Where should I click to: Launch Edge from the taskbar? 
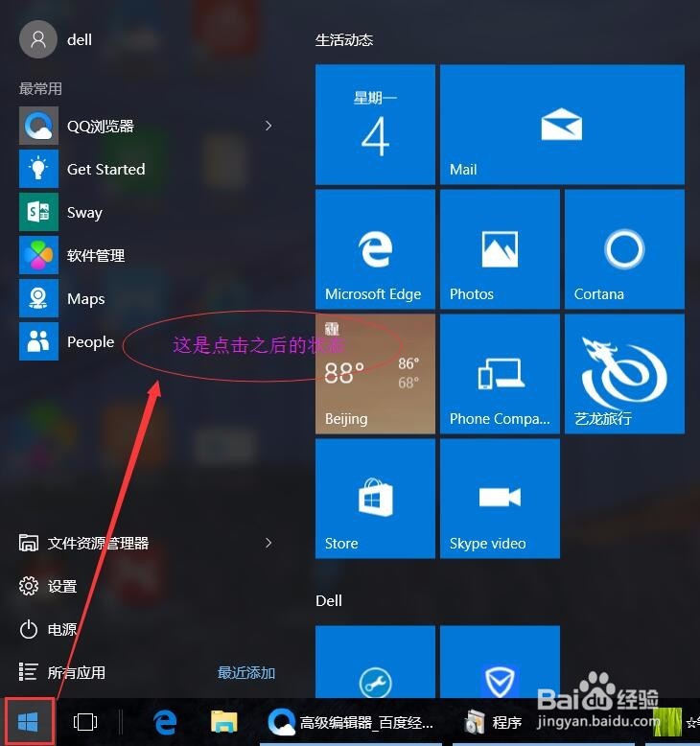click(165, 722)
